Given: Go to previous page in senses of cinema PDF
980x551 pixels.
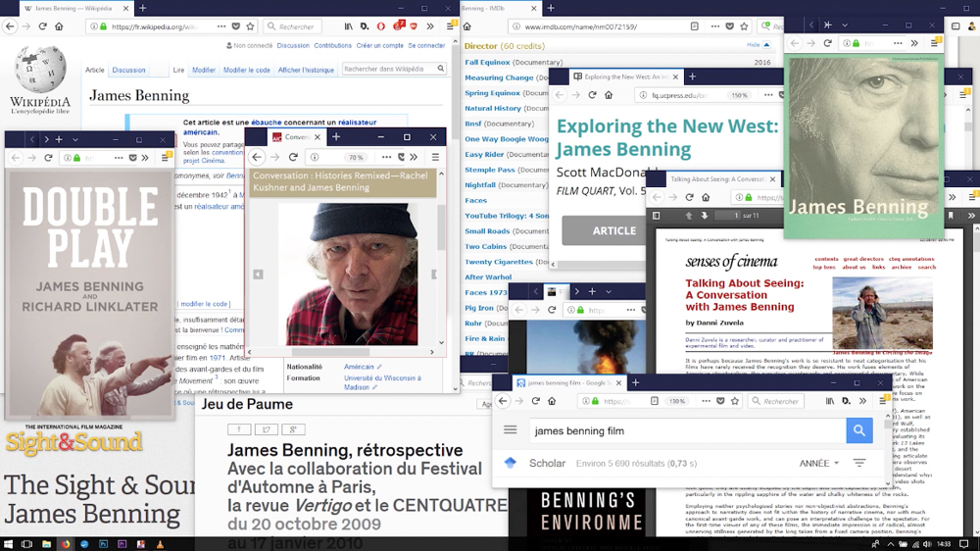Looking at the screenshot, I should point(689,215).
